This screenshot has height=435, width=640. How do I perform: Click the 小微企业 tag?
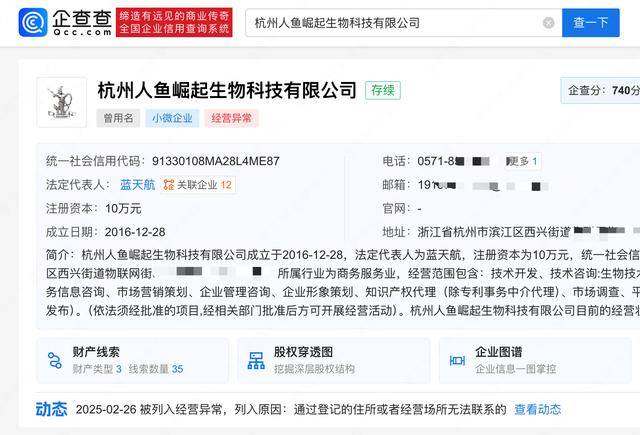pyautogui.click(x=172, y=118)
